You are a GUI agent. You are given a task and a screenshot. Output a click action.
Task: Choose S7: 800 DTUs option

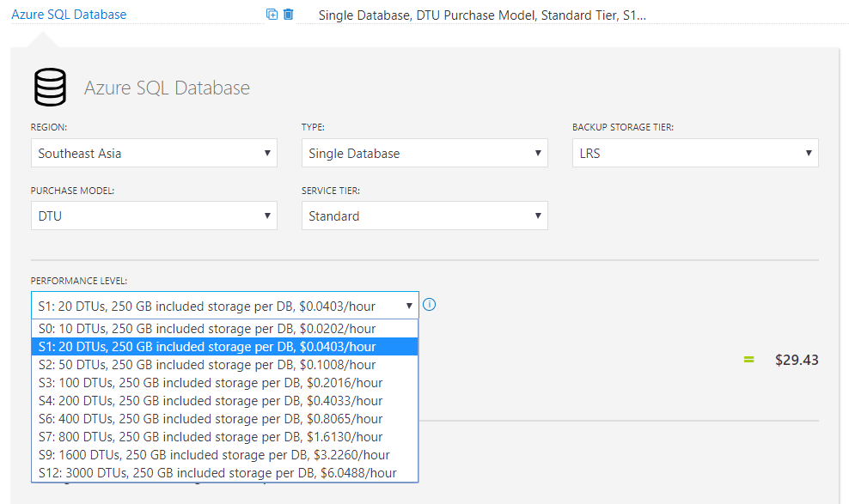(224, 437)
